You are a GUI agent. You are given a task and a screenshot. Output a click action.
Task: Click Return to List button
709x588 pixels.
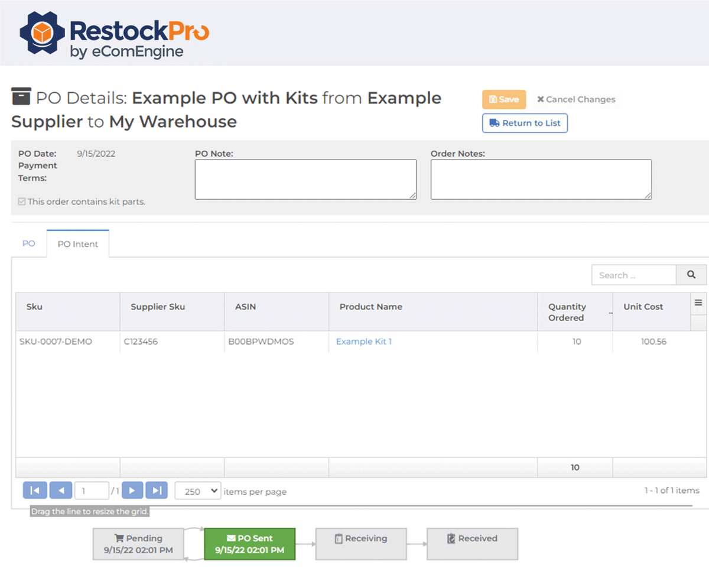click(x=525, y=123)
